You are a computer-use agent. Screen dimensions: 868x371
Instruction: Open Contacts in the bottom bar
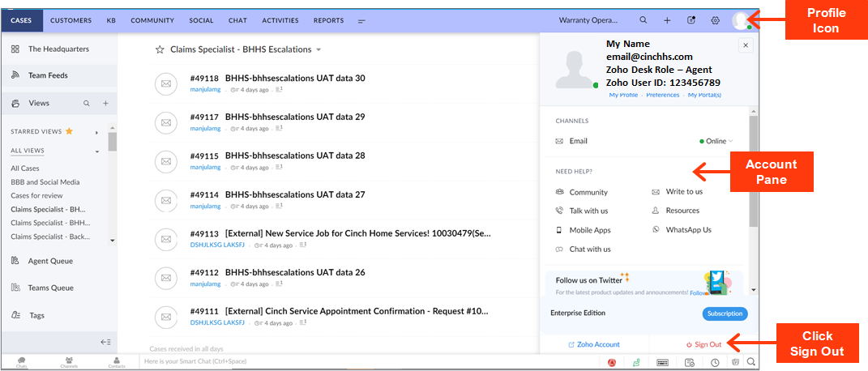click(116, 361)
